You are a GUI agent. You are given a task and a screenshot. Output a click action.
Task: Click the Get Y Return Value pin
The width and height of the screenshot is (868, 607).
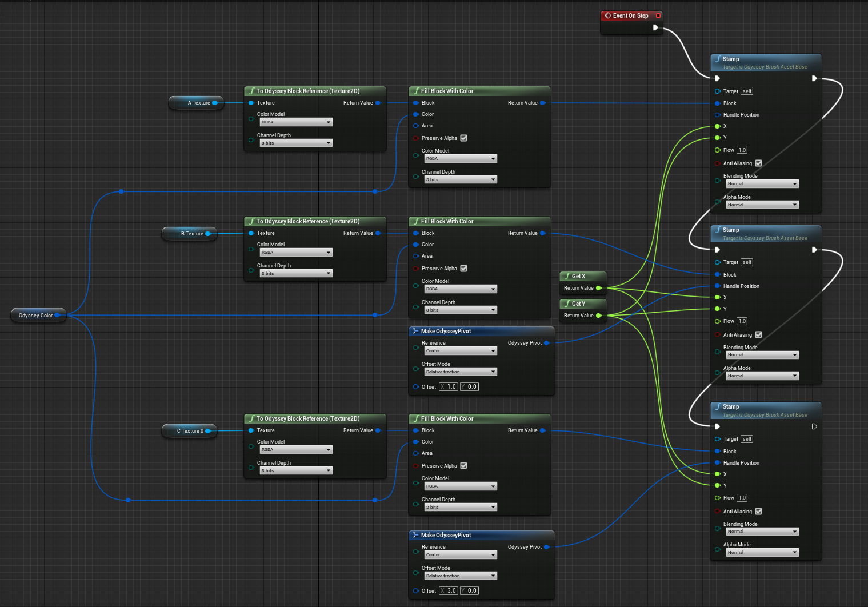point(598,316)
